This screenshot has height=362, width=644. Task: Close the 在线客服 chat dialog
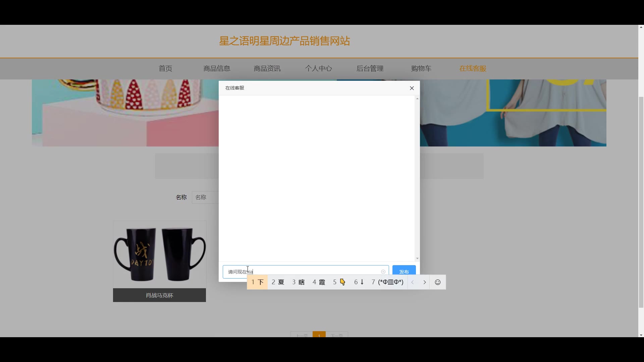click(x=412, y=88)
